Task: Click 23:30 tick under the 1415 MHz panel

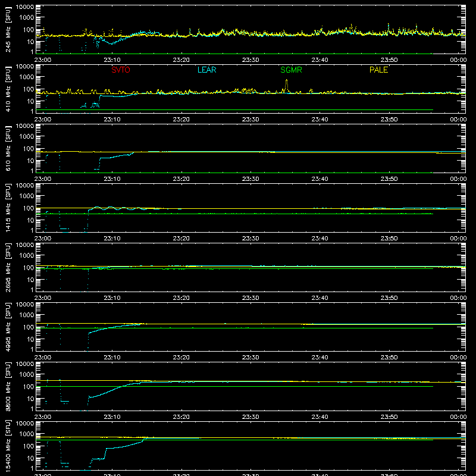Action: [x=250, y=239]
